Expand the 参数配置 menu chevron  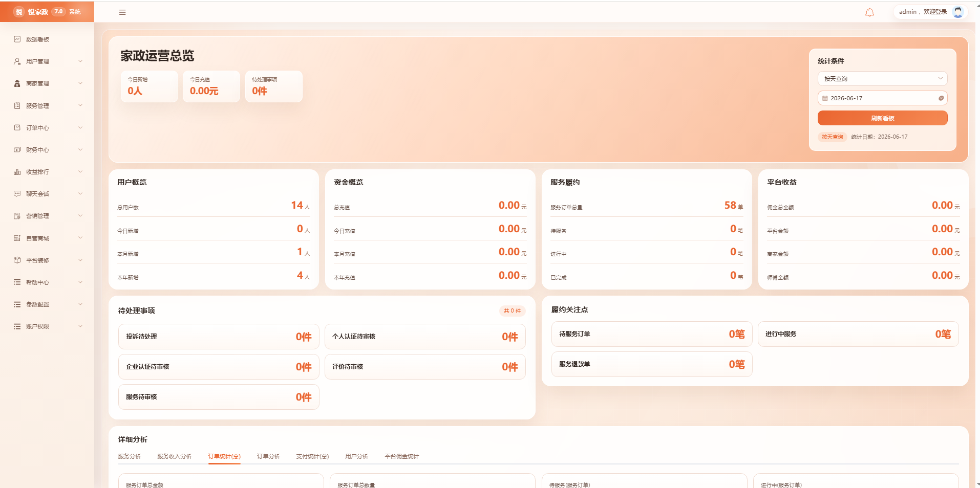tap(80, 304)
